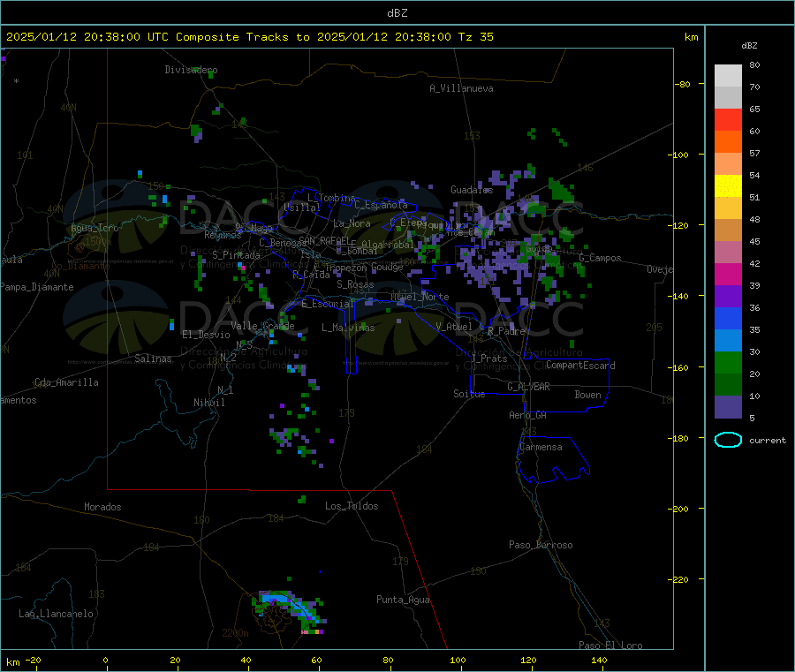This screenshot has width=795, height=672.
Task: Click the 'R_Padre' map label
Action: click(x=506, y=331)
